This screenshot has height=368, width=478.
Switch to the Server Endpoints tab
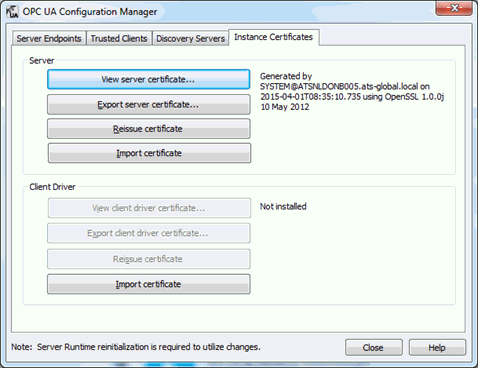tap(49, 38)
